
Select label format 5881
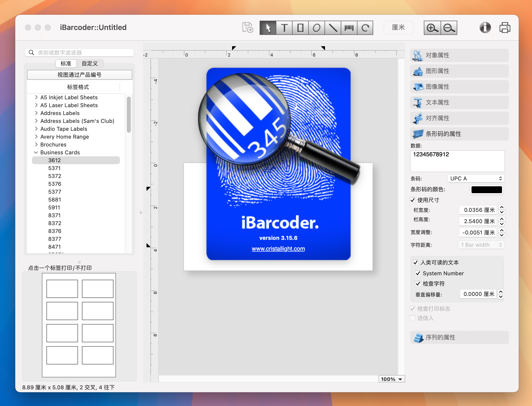pyautogui.click(x=54, y=200)
